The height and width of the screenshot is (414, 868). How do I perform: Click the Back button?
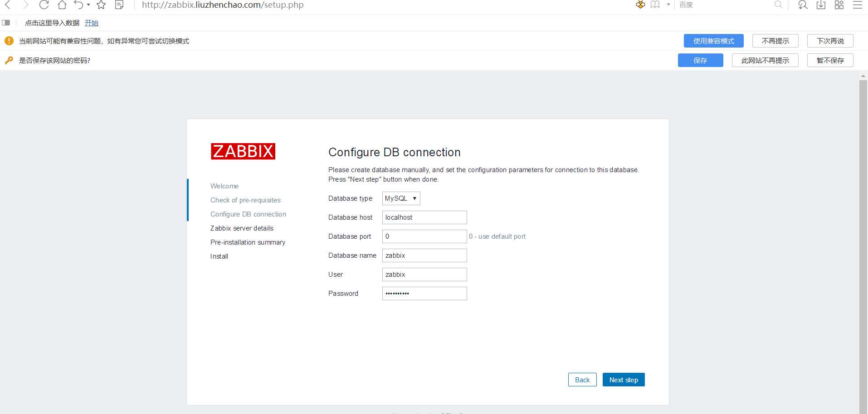tap(582, 380)
